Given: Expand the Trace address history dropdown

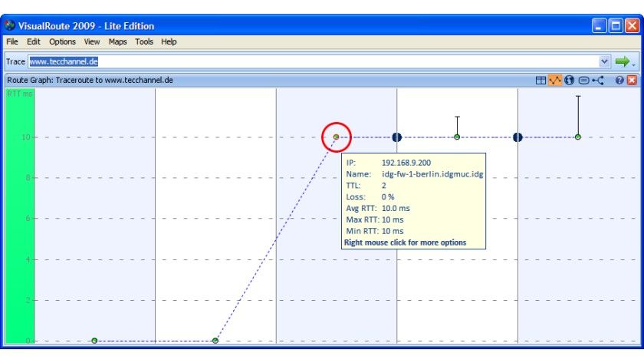Looking at the screenshot, I should pos(604,61).
